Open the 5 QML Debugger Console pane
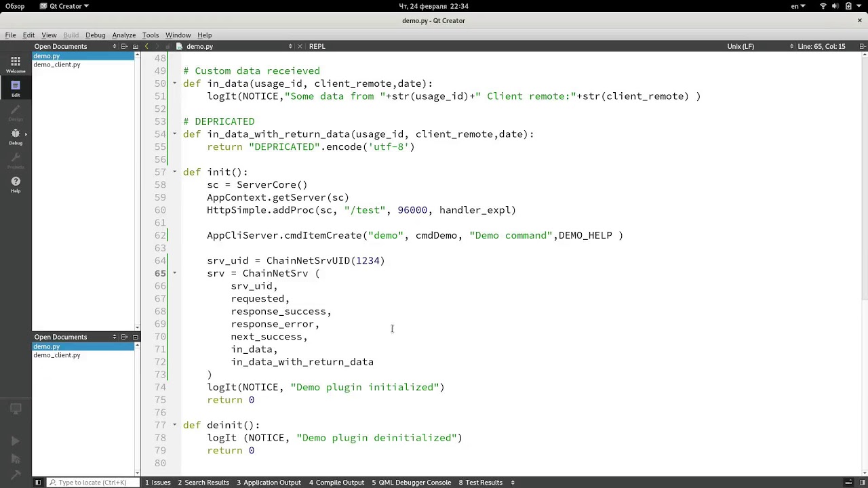The image size is (868, 488). (411, 483)
